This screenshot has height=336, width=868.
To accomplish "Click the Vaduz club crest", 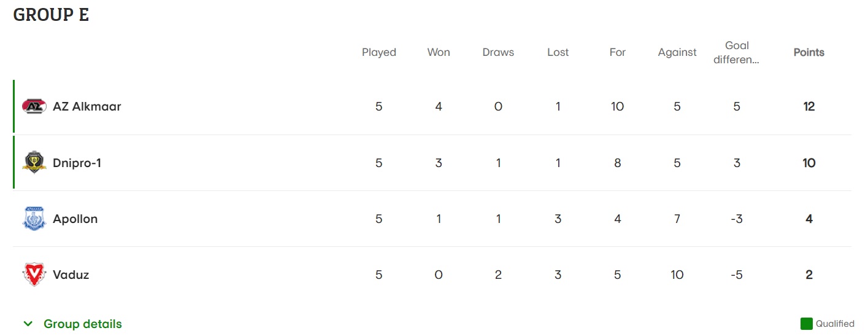I will tap(34, 275).
